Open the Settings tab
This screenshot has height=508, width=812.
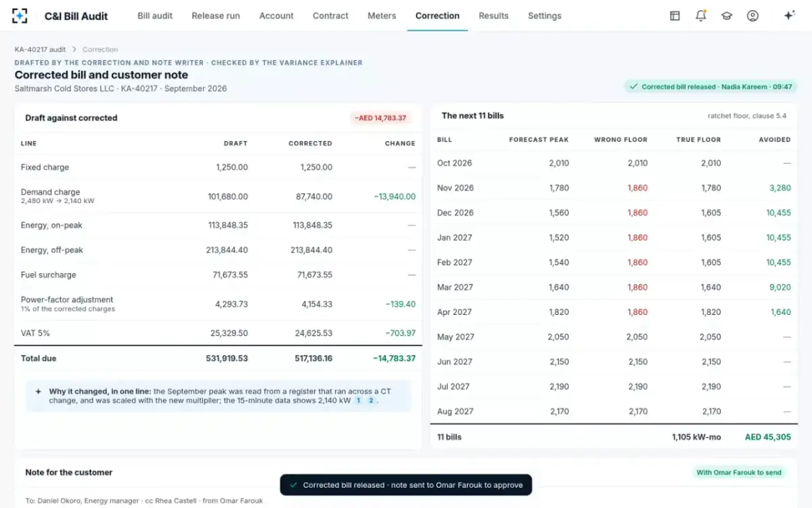point(545,16)
